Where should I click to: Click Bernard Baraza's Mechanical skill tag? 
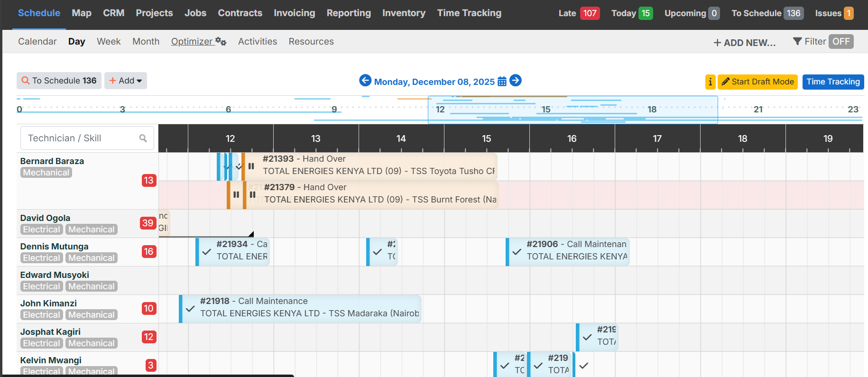tap(46, 173)
